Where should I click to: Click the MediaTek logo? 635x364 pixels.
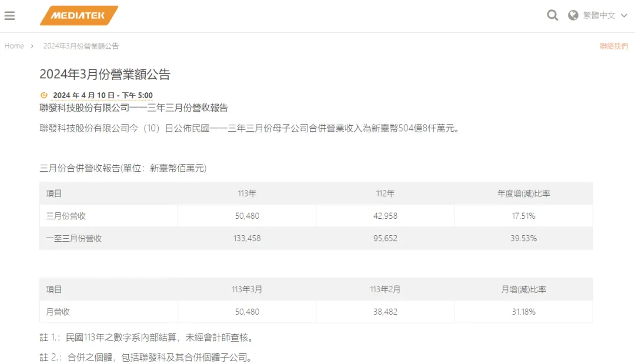tap(79, 15)
